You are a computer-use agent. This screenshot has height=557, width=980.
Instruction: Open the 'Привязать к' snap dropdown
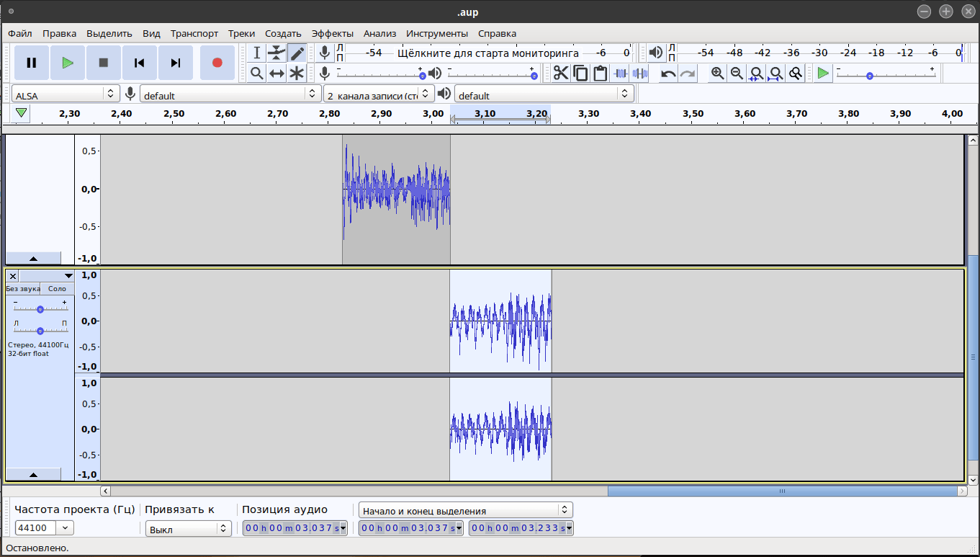coord(188,529)
